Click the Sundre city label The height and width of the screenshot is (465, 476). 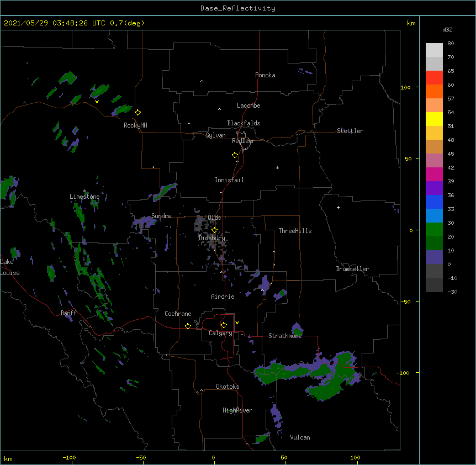point(161,216)
